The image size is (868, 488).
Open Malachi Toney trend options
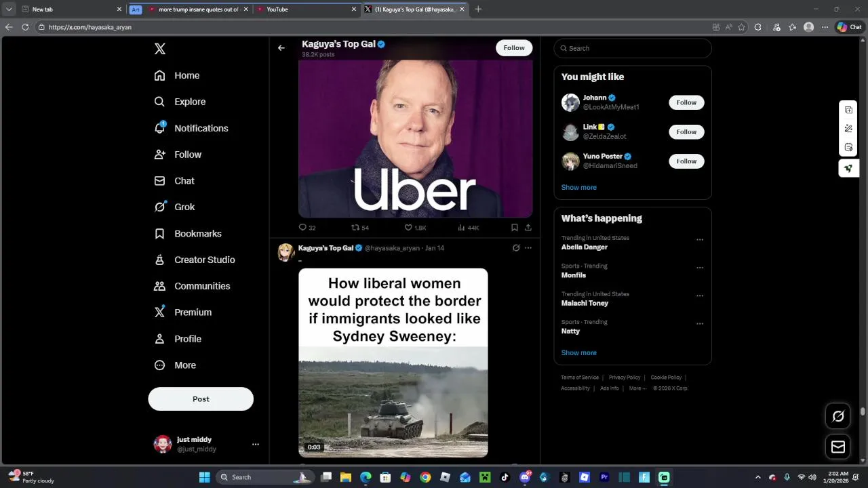[x=700, y=296]
